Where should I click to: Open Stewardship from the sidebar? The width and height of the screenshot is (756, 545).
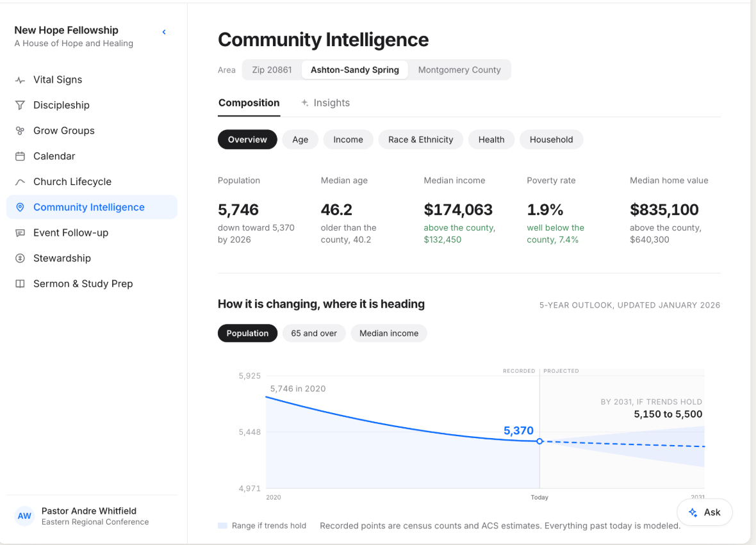(92, 258)
